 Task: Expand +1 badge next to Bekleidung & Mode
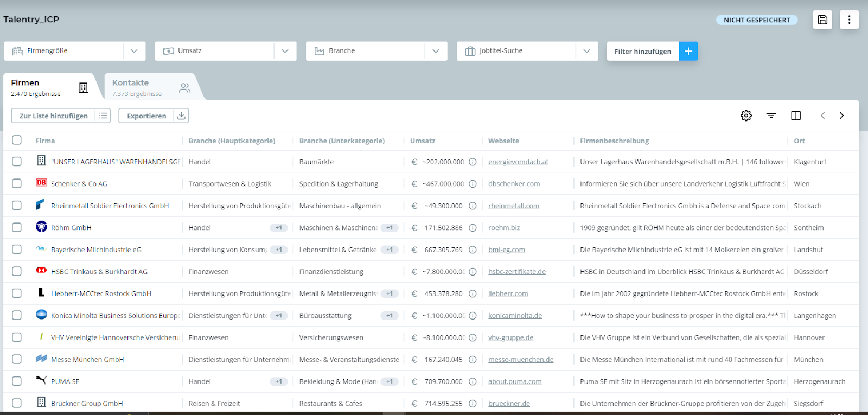coord(390,381)
